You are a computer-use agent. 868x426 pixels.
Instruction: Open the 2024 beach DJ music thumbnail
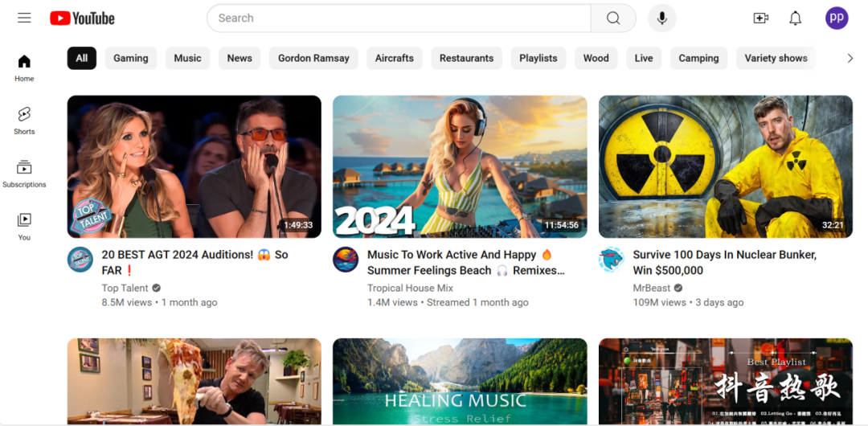[x=460, y=166]
